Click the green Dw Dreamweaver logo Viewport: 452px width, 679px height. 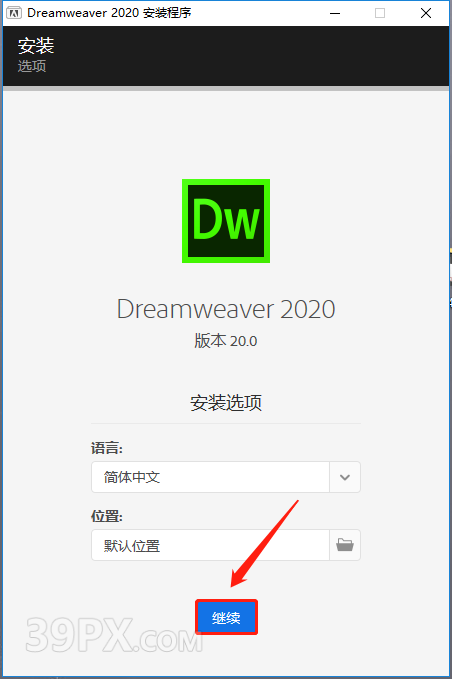[226, 221]
